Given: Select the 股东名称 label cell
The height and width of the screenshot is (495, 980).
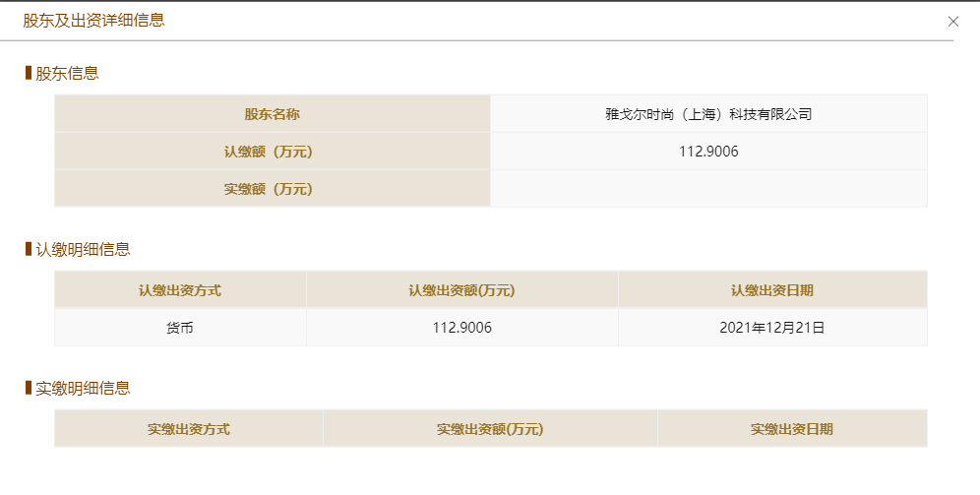Looking at the screenshot, I should tap(273, 114).
